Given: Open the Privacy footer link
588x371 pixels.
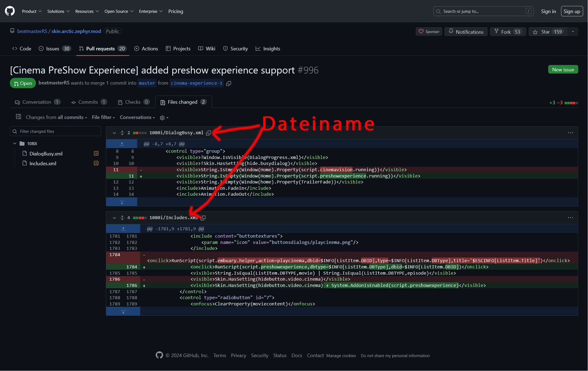Looking at the screenshot, I should click(x=238, y=356).
